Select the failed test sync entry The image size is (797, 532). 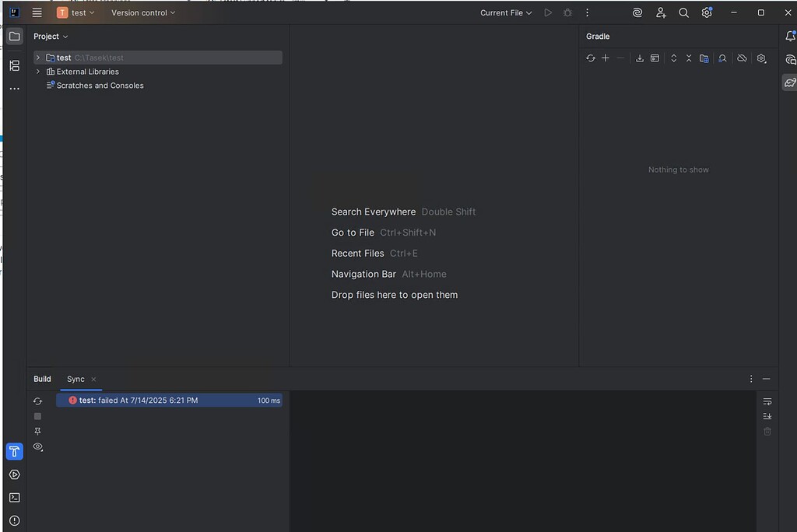[x=169, y=401]
